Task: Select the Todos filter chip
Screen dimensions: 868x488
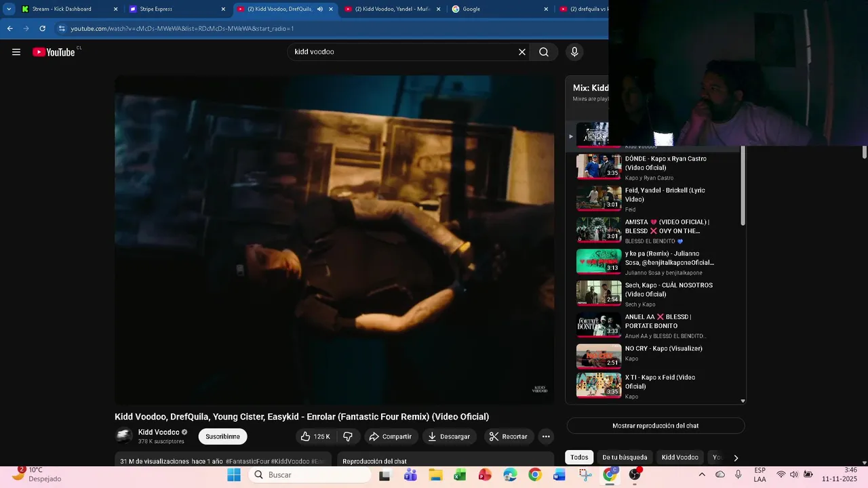Action: pos(579,457)
